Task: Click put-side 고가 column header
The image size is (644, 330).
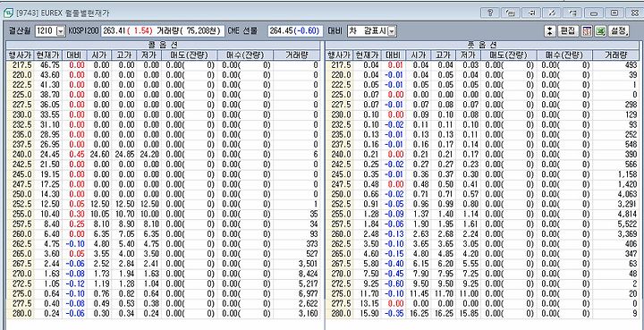Action: (443, 55)
